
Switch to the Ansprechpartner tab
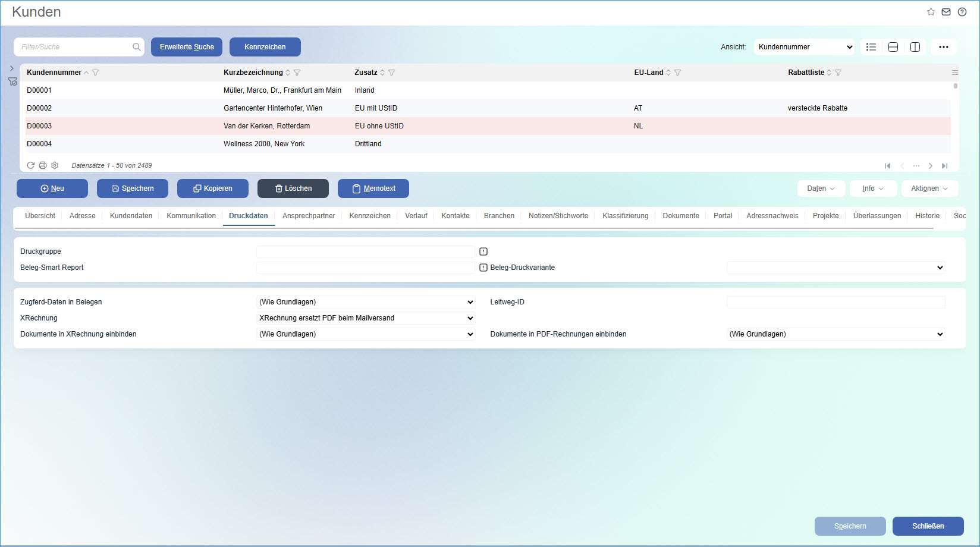click(309, 216)
